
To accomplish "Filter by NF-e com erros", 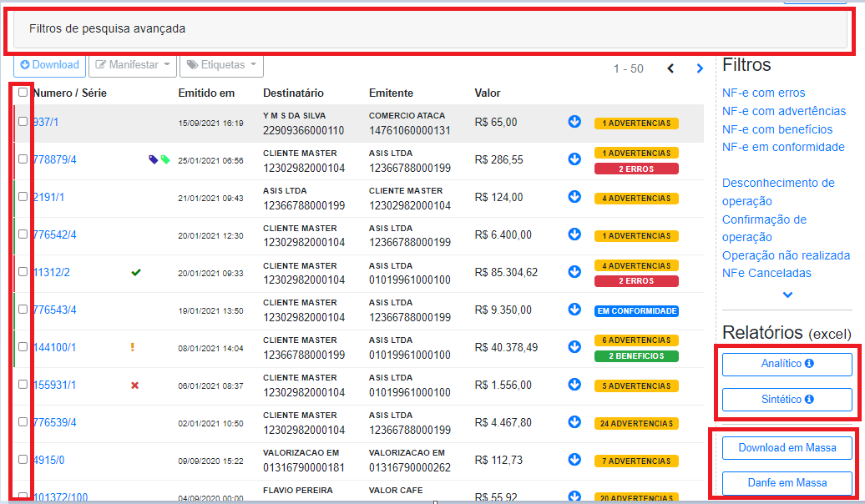I will (763, 93).
